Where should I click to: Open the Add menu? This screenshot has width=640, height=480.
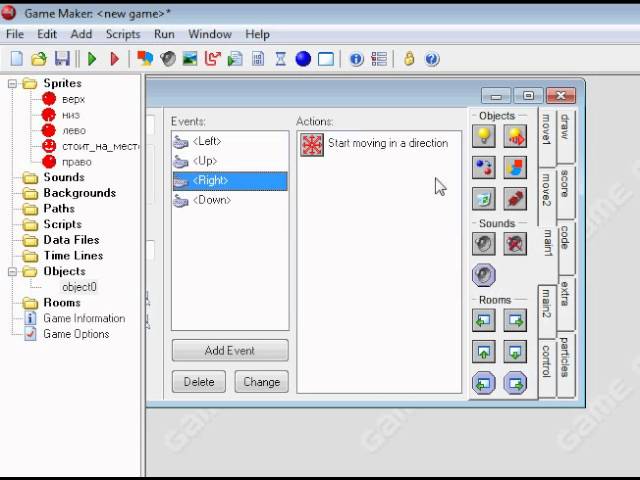point(81,34)
